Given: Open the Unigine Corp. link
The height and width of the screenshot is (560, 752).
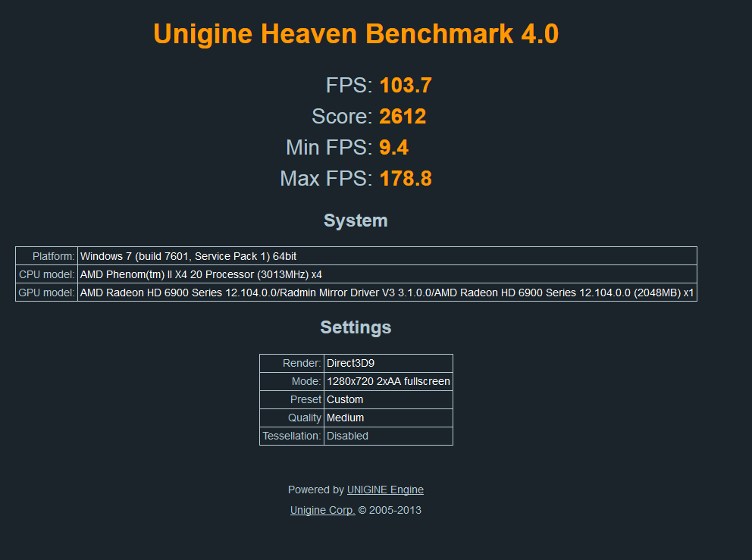Looking at the screenshot, I should (x=322, y=510).
